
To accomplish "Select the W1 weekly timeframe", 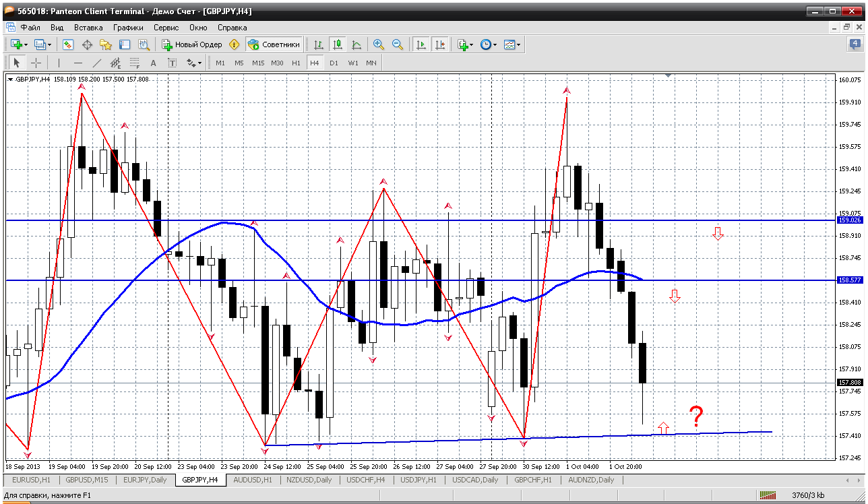I will click(x=352, y=63).
